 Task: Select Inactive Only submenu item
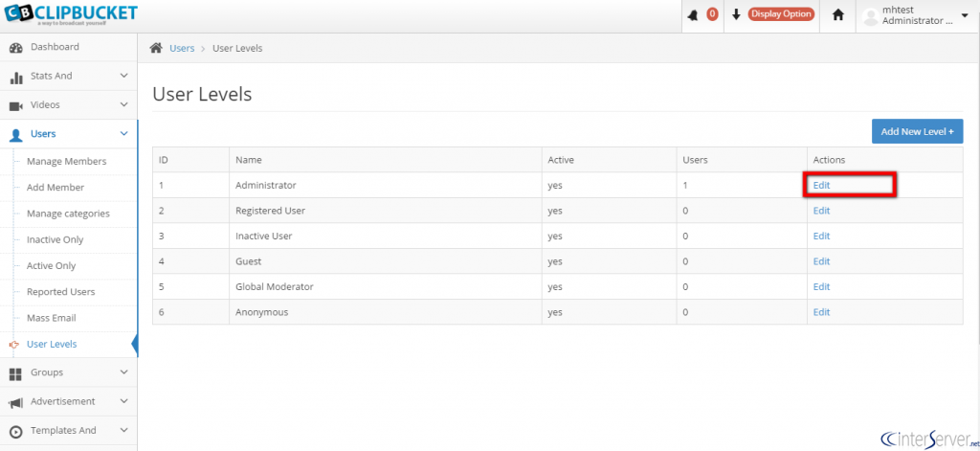pos(55,239)
